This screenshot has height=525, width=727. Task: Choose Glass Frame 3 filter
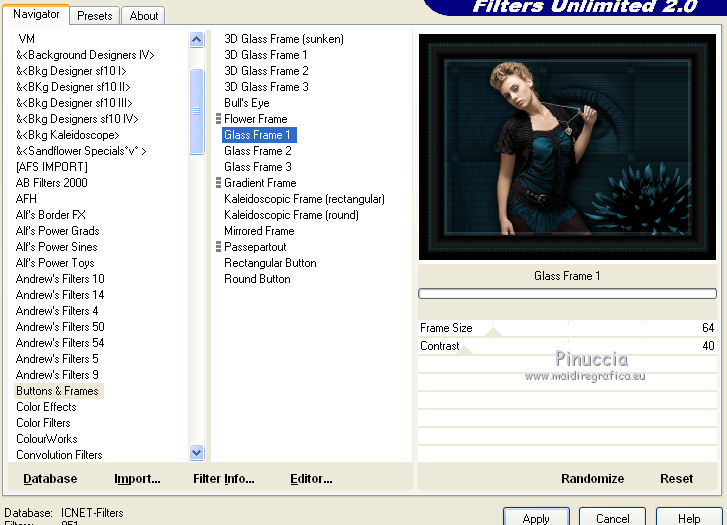[258, 167]
